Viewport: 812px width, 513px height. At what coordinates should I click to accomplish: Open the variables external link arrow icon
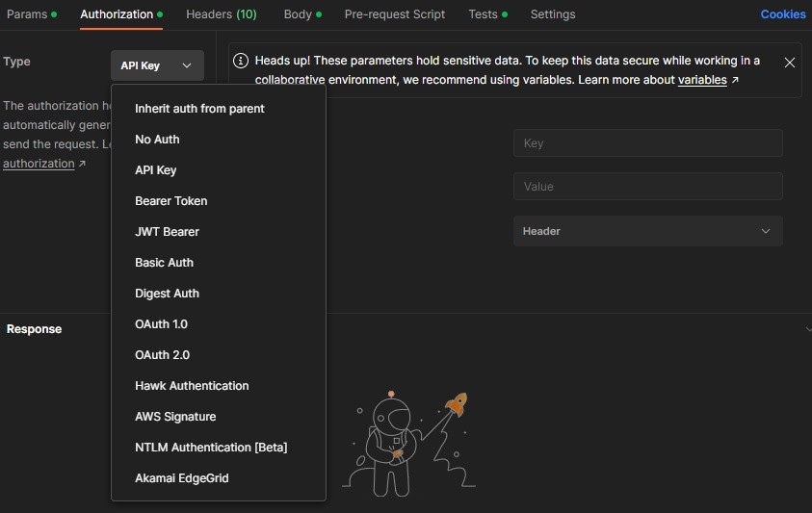pyautogui.click(x=735, y=80)
